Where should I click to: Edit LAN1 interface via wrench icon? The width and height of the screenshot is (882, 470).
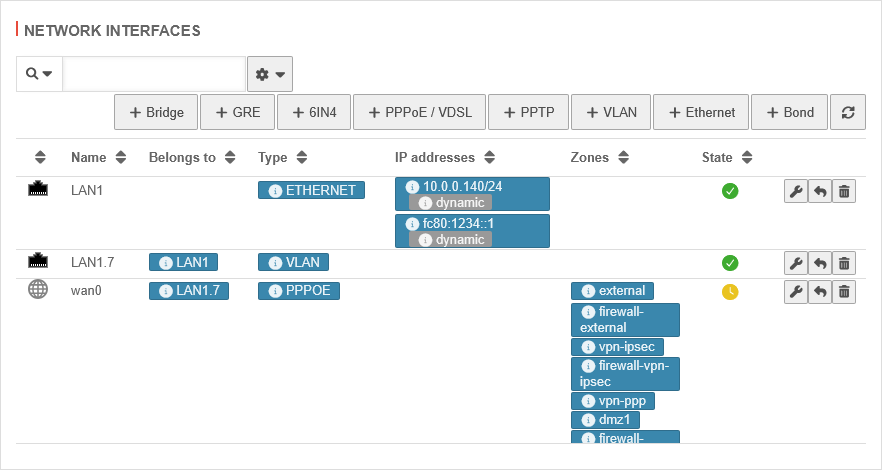pyautogui.click(x=795, y=192)
